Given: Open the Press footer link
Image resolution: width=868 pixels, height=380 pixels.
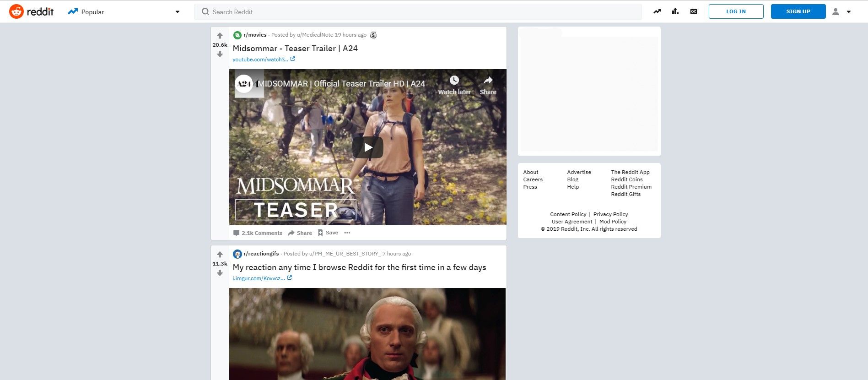Looking at the screenshot, I should (x=530, y=187).
